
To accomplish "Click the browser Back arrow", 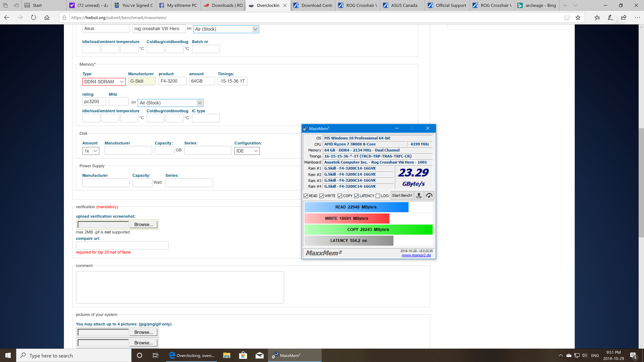I will pyautogui.click(x=7, y=17).
